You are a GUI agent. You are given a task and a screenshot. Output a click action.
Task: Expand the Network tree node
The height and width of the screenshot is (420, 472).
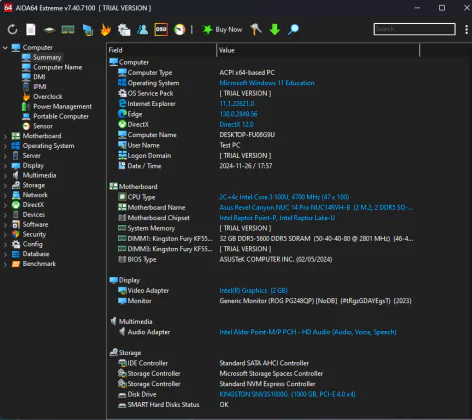click(5, 195)
